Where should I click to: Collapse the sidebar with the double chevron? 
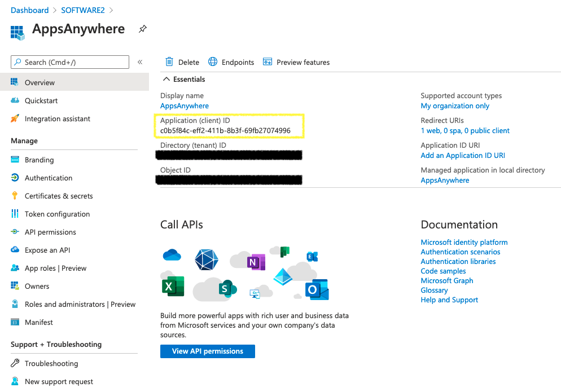tap(140, 62)
